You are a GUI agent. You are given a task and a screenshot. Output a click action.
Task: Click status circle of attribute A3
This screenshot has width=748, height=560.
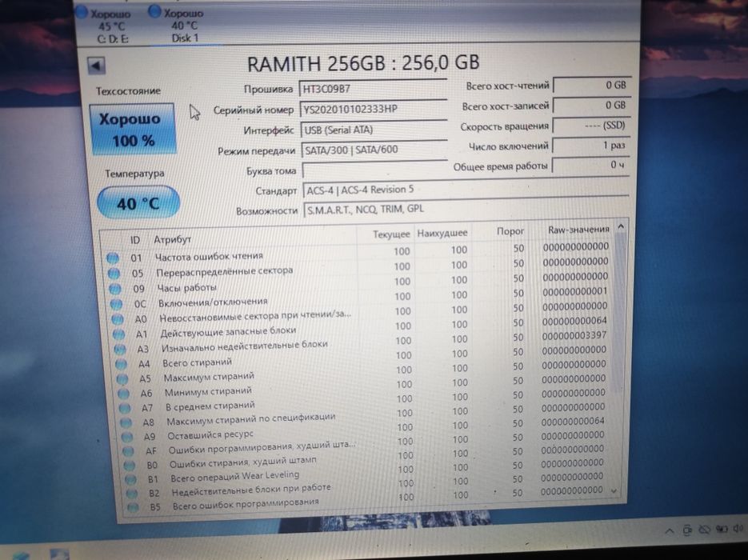tap(120, 349)
